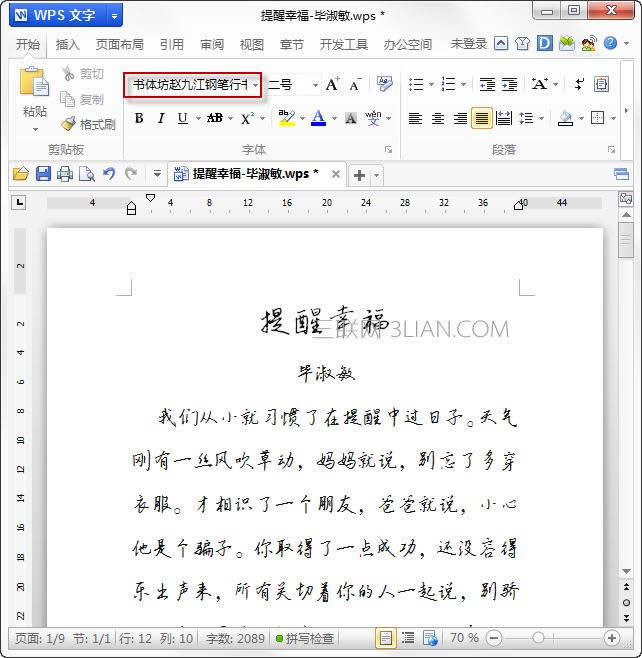The width and height of the screenshot is (642, 658).
Task: Click the print icon
Action: (65, 174)
